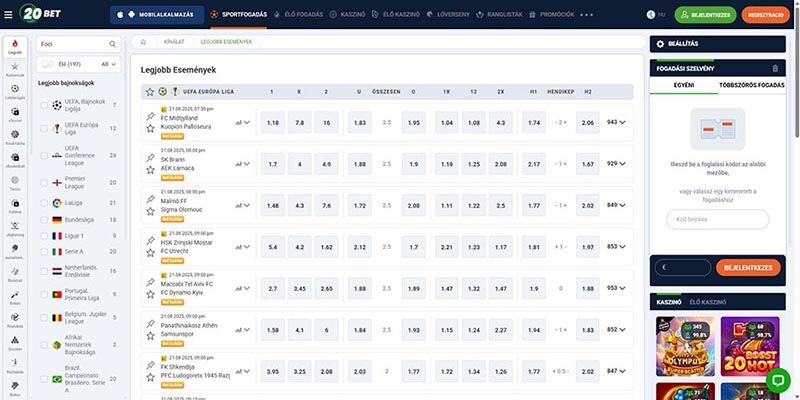Star the FK Shkendija match
Image resolution: width=800 pixels, height=400 pixels.
150,378
